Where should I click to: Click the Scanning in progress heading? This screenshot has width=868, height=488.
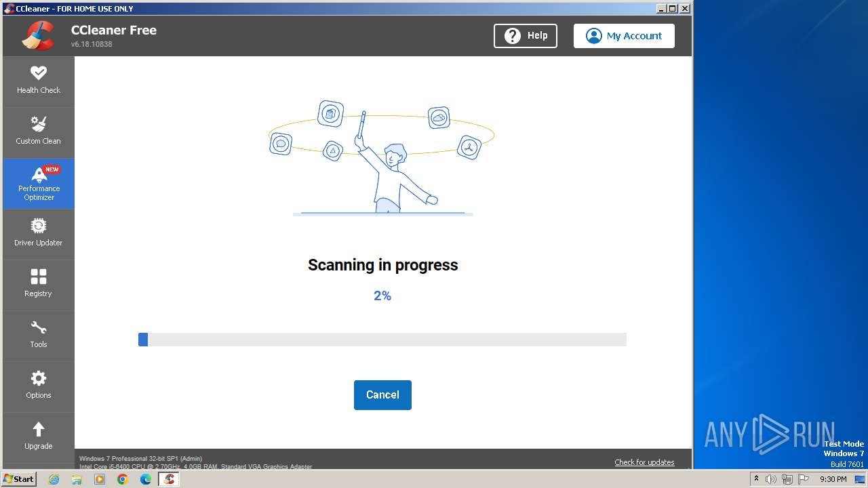(x=382, y=265)
